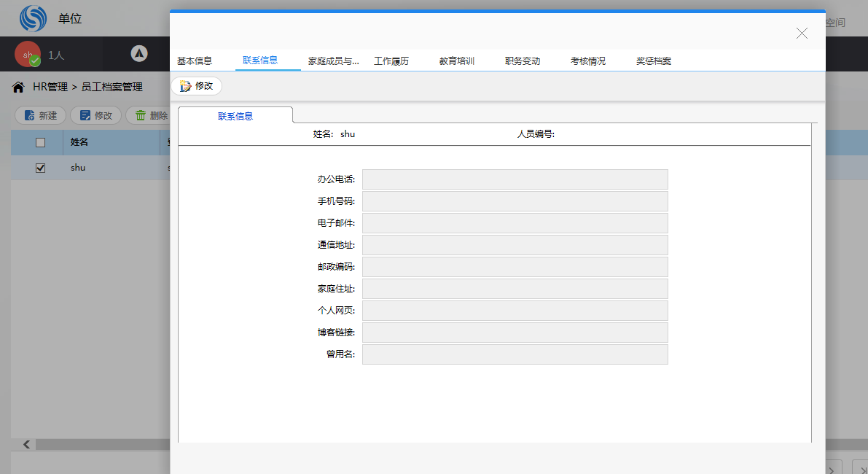Go to the 工作履历 tab

click(x=391, y=61)
